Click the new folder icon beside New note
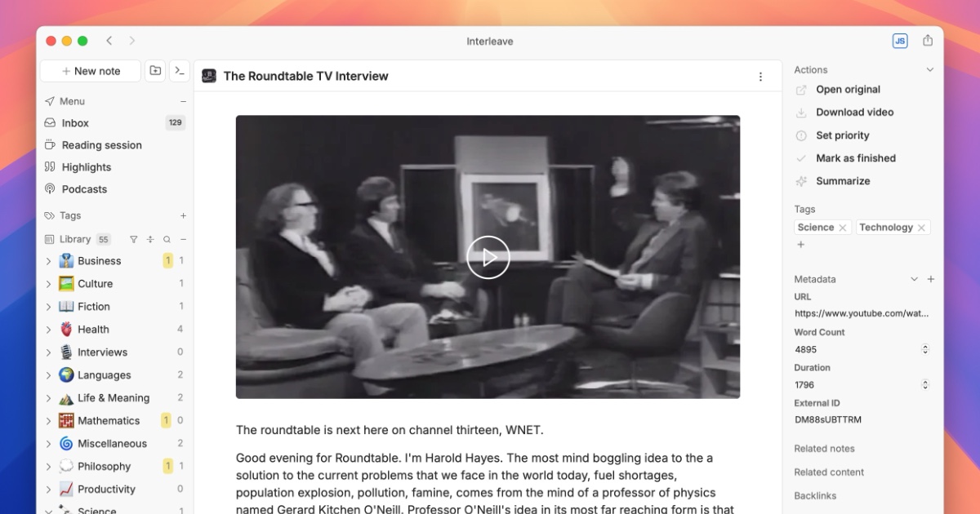Image resolution: width=980 pixels, height=514 pixels. coord(155,71)
